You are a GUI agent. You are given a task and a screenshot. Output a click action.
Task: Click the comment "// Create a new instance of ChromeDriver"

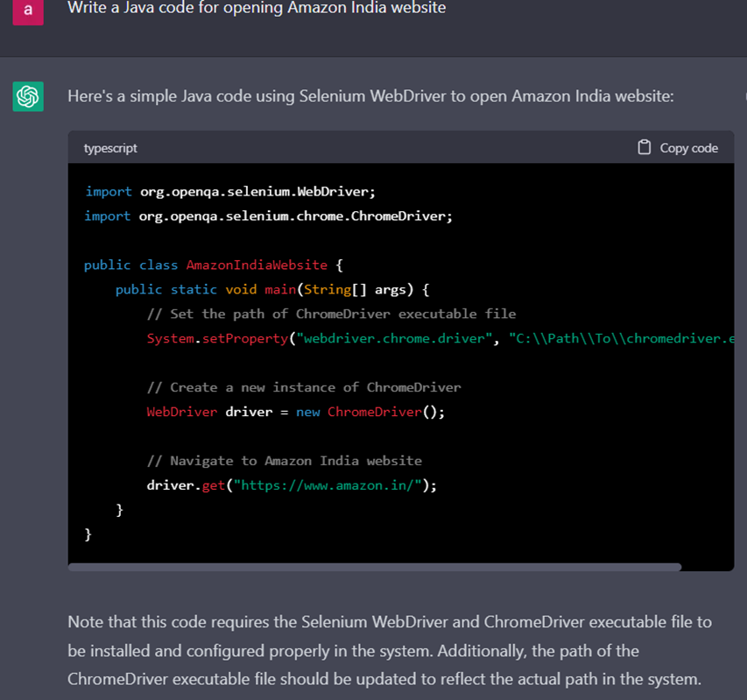tap(304, 387)
